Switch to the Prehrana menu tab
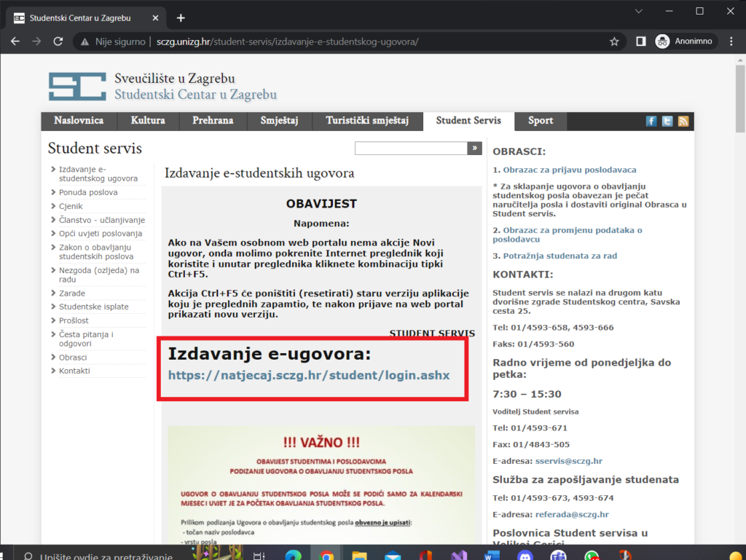The height and width of the screenshot is (560, 746). 213,121
